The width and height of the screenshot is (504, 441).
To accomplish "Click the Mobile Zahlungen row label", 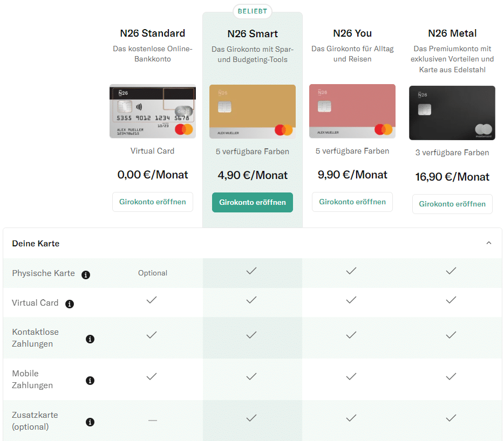I will [x=32, y=380].
